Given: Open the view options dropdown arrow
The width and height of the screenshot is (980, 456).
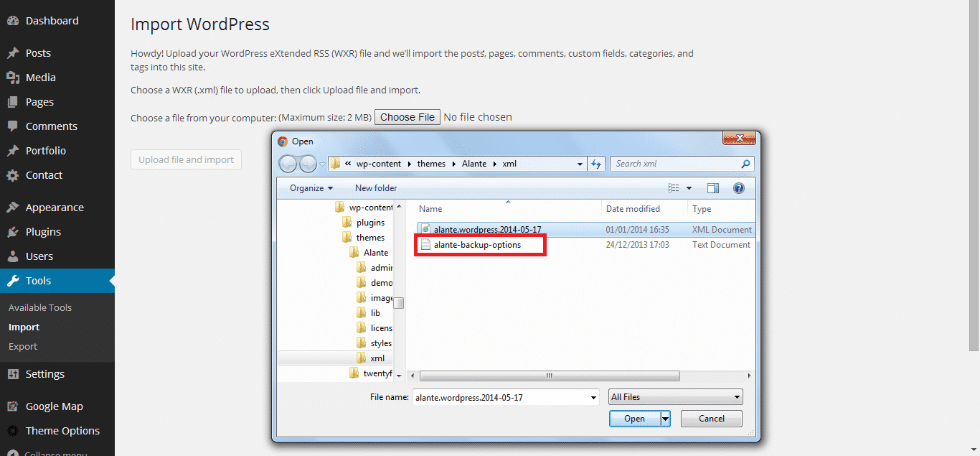Looking at the screenshot, I should pyautogui.click(x=689, y=188).
